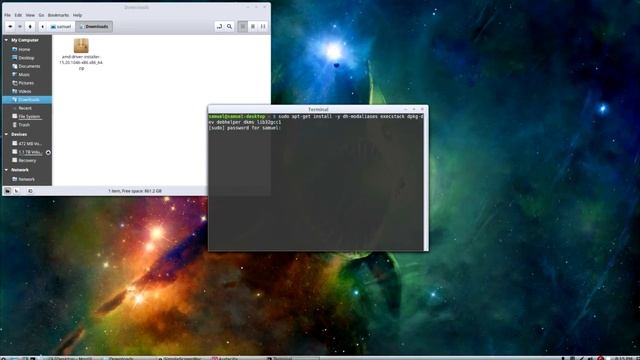Image resolution: width=640 pixels, height=360 pixels.
Task: Open the Recovery device
Action: (27, 160)
